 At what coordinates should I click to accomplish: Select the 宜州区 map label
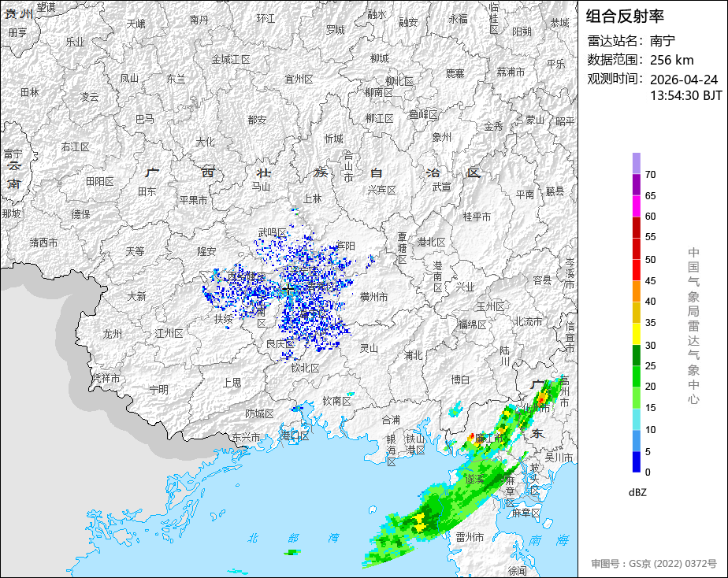coord(299,80)
